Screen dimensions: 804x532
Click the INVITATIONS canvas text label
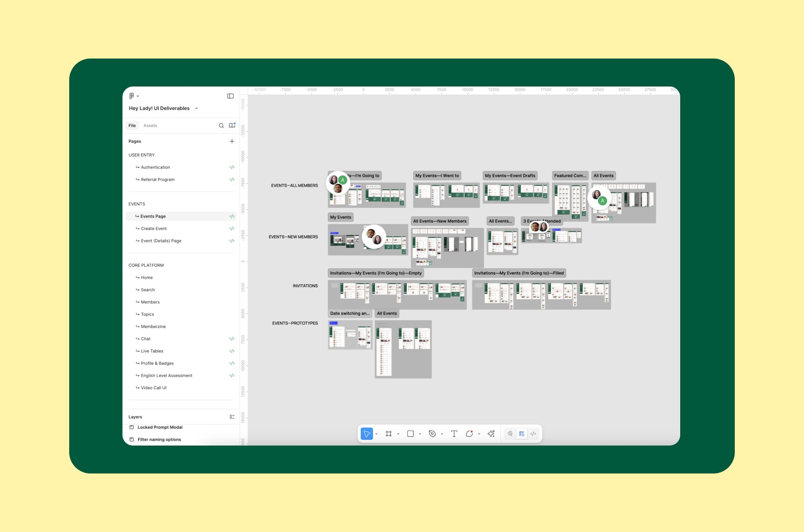click(x=305, y=286)
